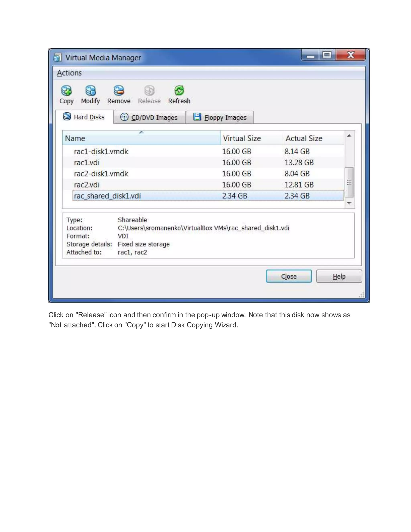Viewport: 411px width, 532px height.
Task: Select the rac1.vdi disk row
Action: [x=203, y=162]
